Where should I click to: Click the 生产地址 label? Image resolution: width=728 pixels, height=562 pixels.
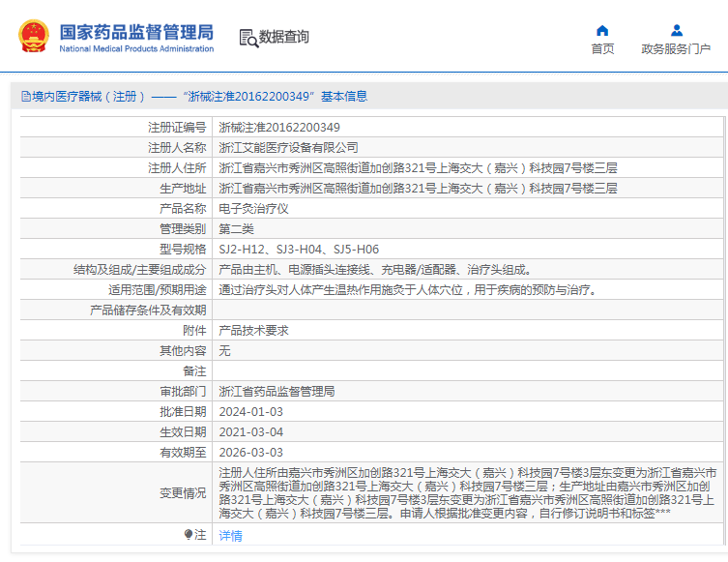tap(183, 189)
